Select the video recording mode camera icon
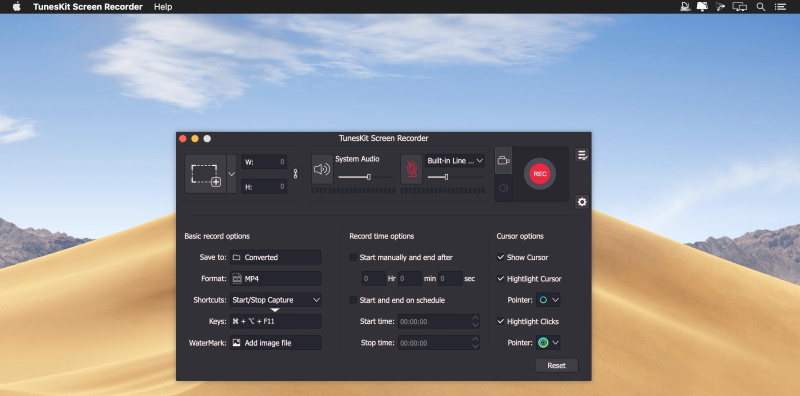The image size is (800, 396). (504, 161)
